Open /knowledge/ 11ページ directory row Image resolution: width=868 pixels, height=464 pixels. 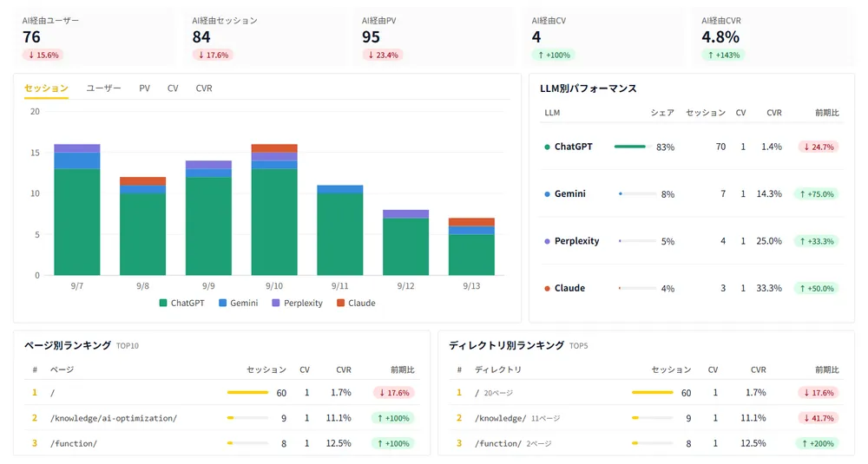pyautogui.click(x=647, y=418)
